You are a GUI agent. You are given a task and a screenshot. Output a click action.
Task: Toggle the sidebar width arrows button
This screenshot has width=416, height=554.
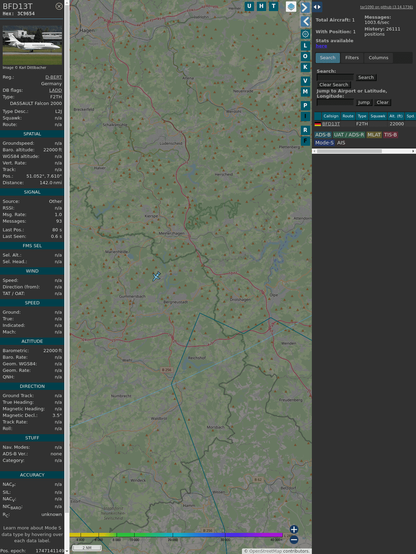tap(317, 7)
